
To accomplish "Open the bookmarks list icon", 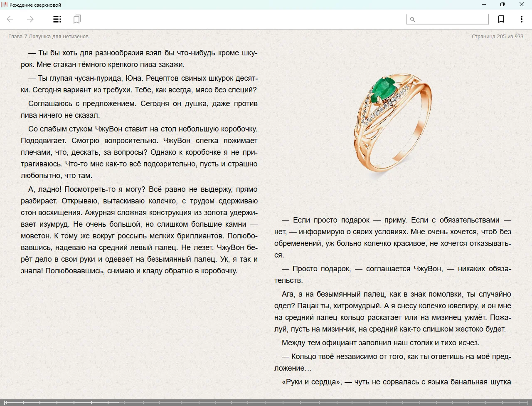I will click(77, 19).
